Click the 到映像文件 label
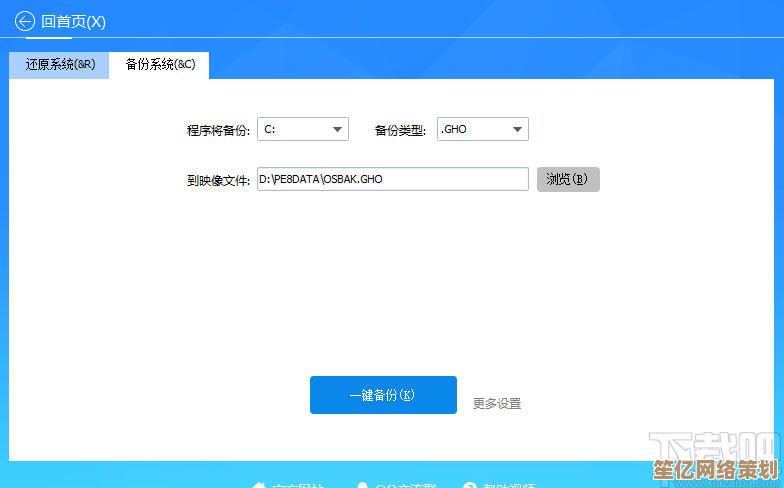The height and width of the screenshot is (488, 784). click(218, 180)
